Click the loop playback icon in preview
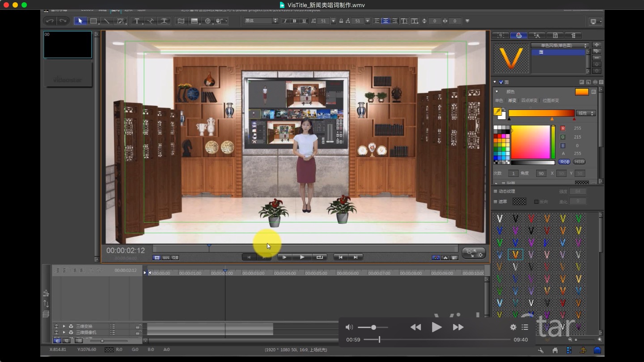Viewport: 644px width, 362px height. 319,257
